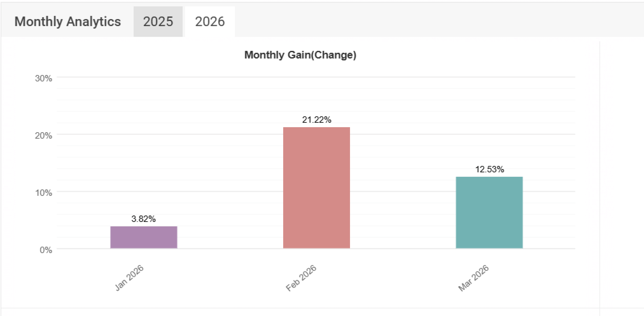This screenshot has width=644, height=316.
Task: Click the Feb 2026 x-axis label
Action: coord(302,278)
